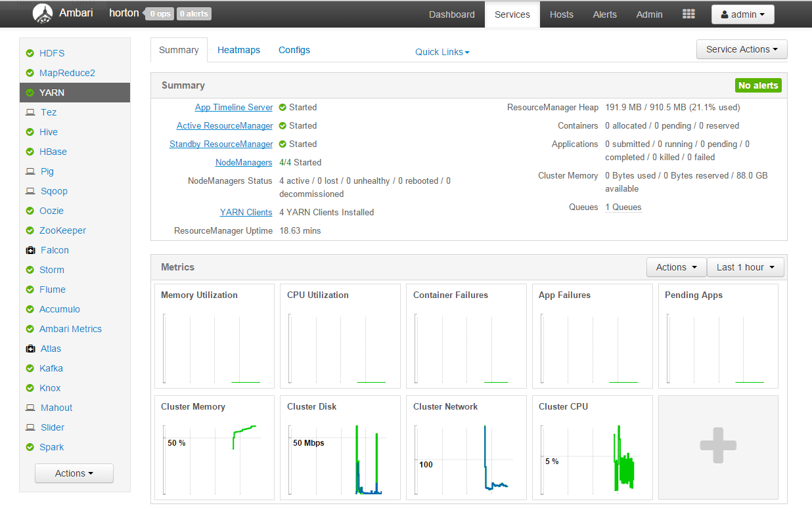This screenshot has height=514, width=812.
Task: Expand the Last 1 hour time range dropdown
Action: tap(745, 267)
